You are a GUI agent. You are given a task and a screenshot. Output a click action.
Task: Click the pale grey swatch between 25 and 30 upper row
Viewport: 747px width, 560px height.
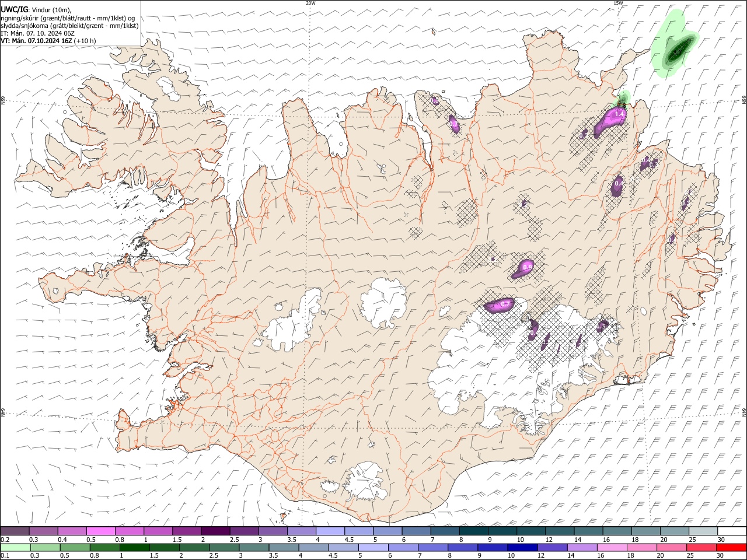(x=703, y=531)
